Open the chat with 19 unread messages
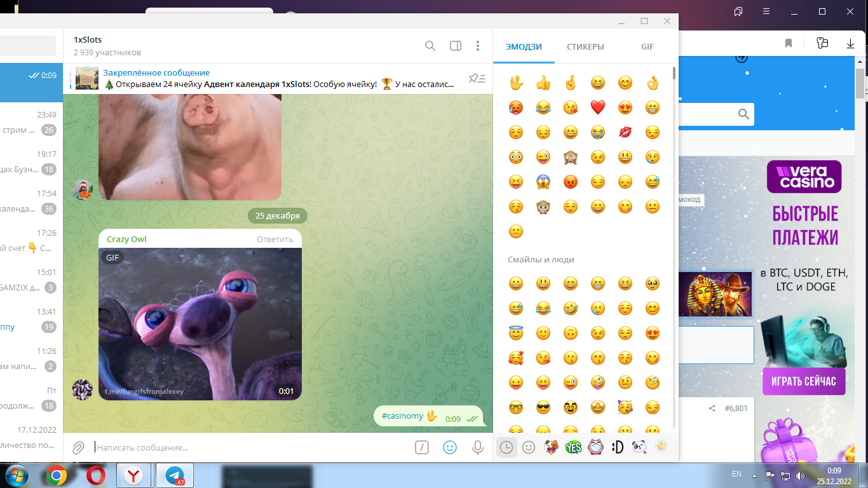 point(32,320)
